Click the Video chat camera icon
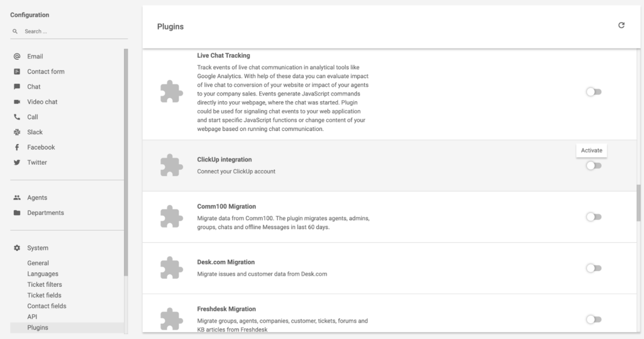This screenshot has height=339, width=644. (x=17, y=102)
